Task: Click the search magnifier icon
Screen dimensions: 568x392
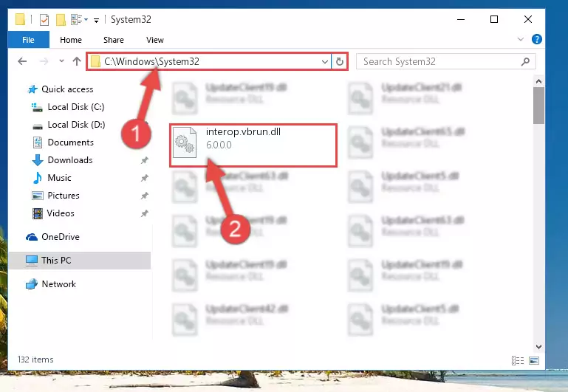Action: (x=526, y=62)
